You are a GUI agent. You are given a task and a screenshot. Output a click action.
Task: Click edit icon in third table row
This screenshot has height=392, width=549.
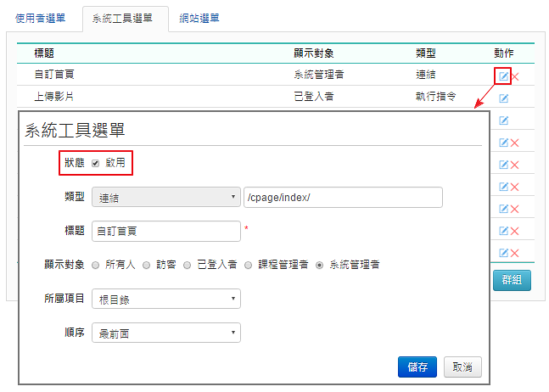coord(503,120)
